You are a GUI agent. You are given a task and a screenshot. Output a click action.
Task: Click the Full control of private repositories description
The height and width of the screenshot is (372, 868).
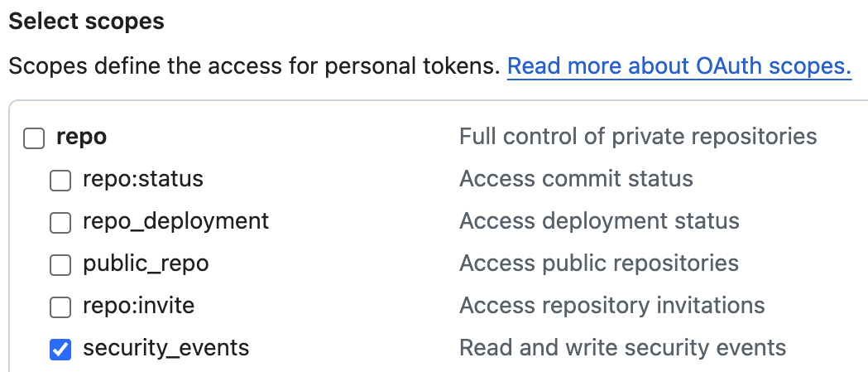pos(638,136)
